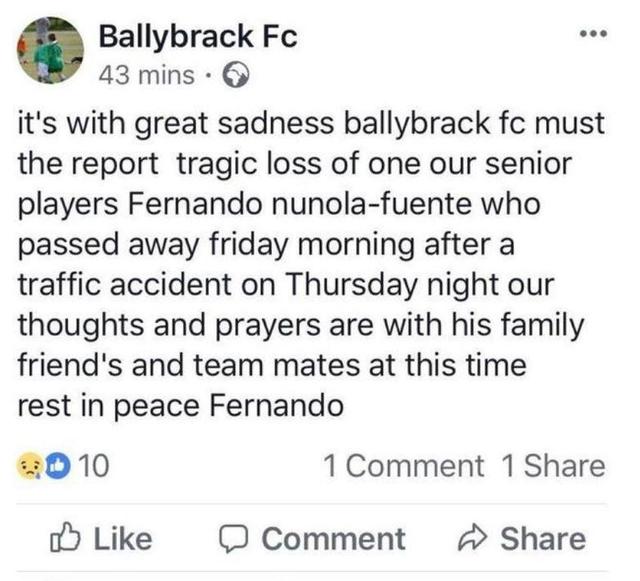Open the 1 Comment link
640x581 pixels.
[x=404, y=466]
